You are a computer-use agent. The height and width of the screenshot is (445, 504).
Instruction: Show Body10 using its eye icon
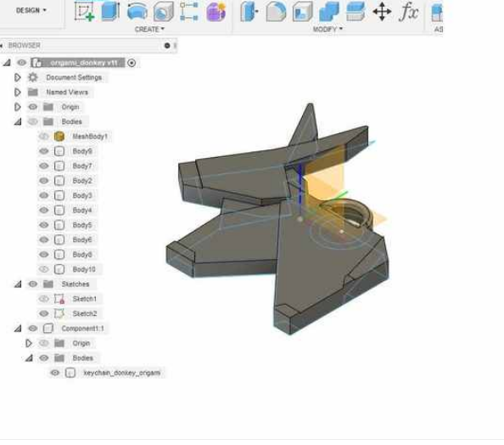click(x=44, y=269)
